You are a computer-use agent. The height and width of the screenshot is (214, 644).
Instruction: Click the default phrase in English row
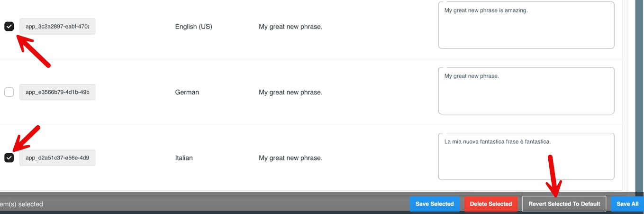pos(290,27)
